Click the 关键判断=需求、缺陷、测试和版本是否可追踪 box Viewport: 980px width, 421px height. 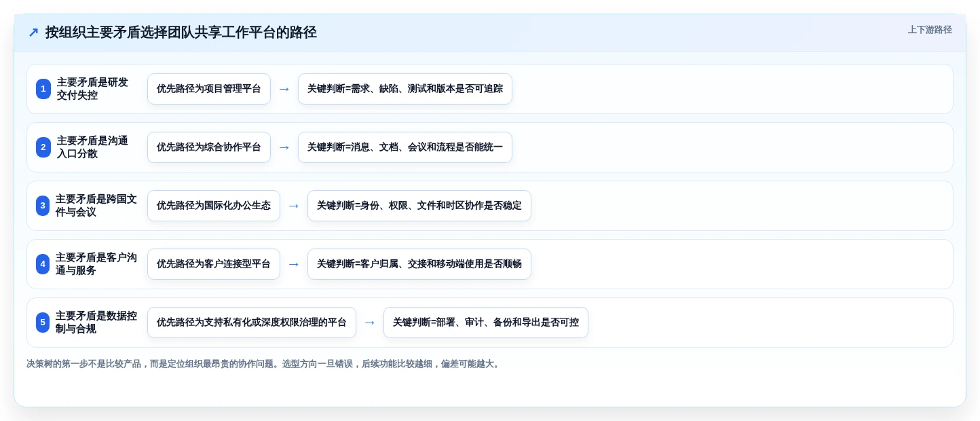pos(405,89)
